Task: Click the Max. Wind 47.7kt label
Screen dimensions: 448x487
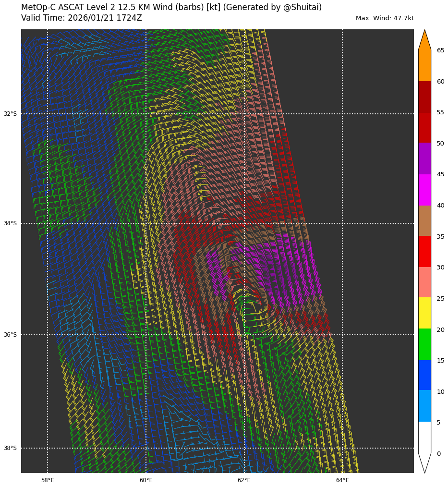Action: tap(385, 18)
